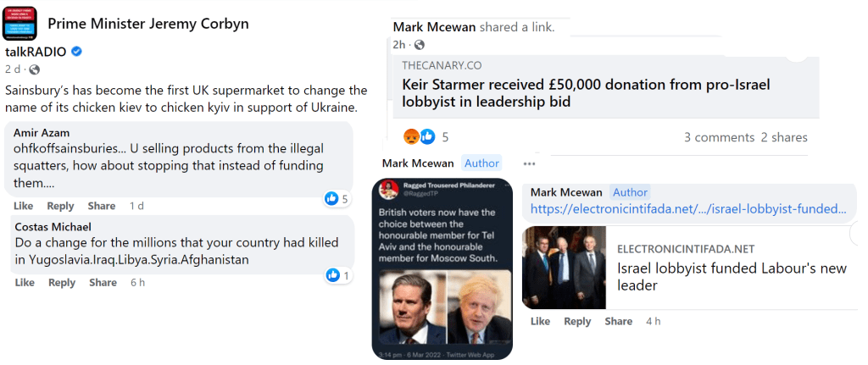Click the globe privacy icon next to 2h

pyautogui.click(x=419, y=44)
